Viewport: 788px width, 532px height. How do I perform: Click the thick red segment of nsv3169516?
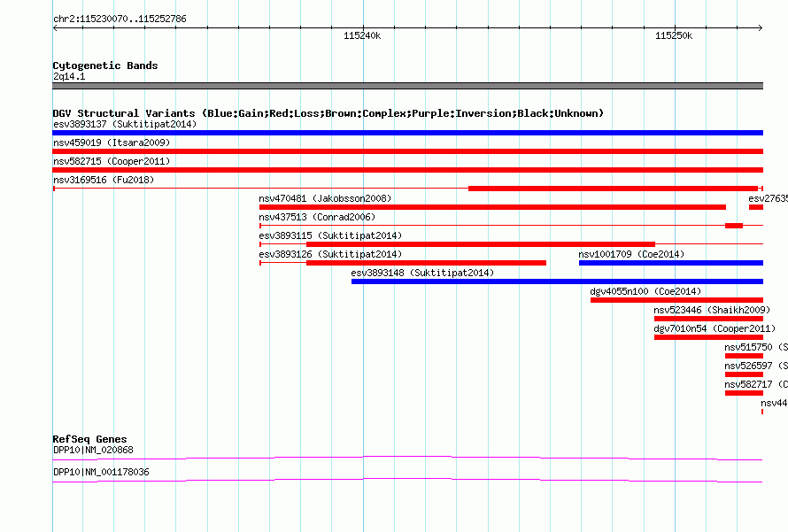point(613,189)
